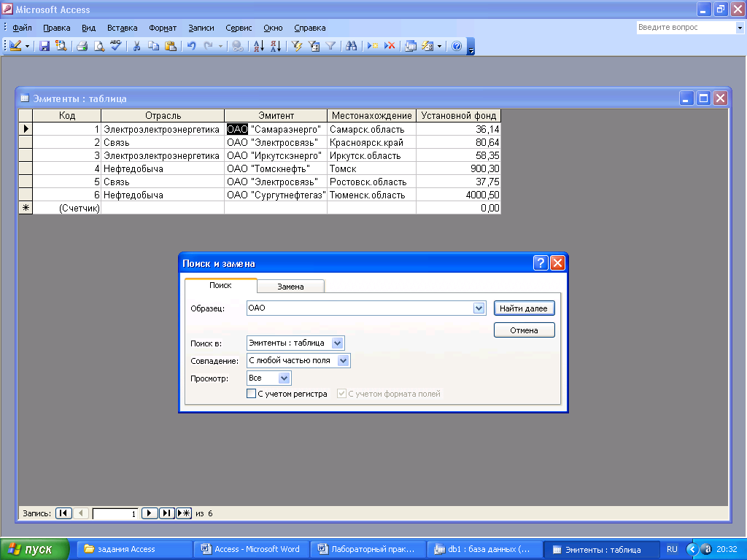Switch to the Замена tab
Screen dimensions: 747x560
coord(290,286)
